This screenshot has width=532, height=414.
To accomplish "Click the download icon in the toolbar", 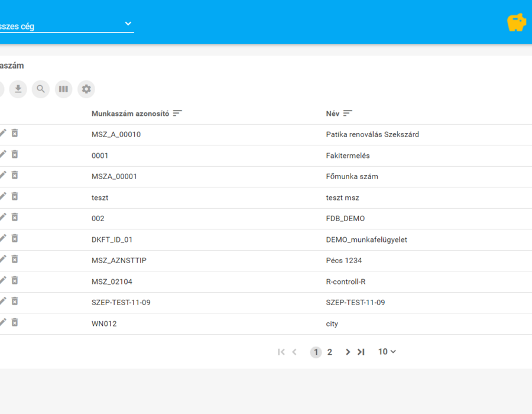I will pos(18,89).
